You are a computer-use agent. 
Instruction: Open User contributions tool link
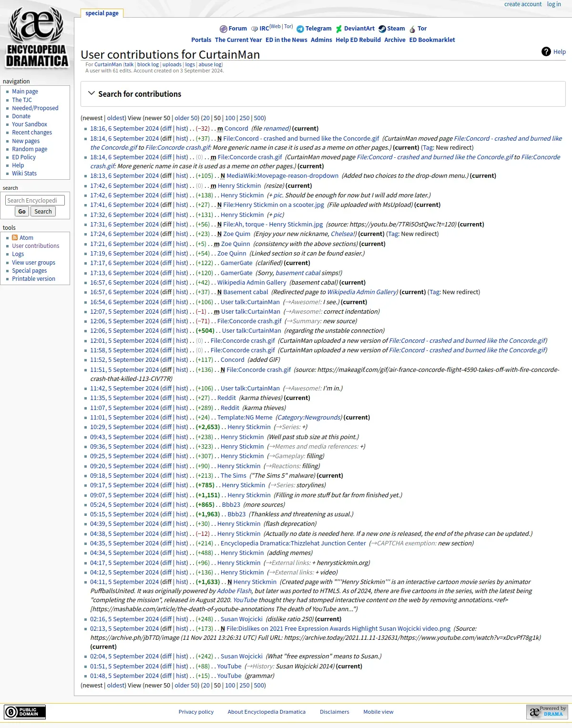[x=36, y=246]
